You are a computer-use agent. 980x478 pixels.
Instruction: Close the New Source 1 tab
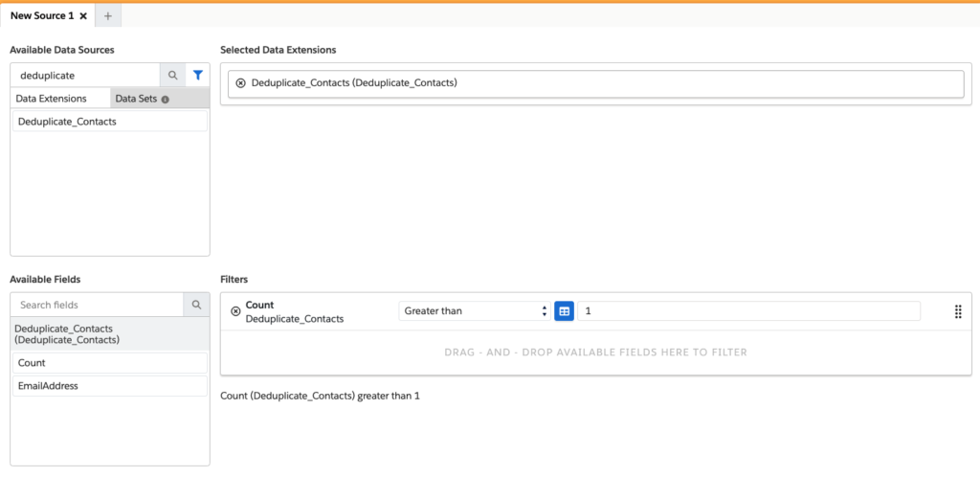pos(84,16)
